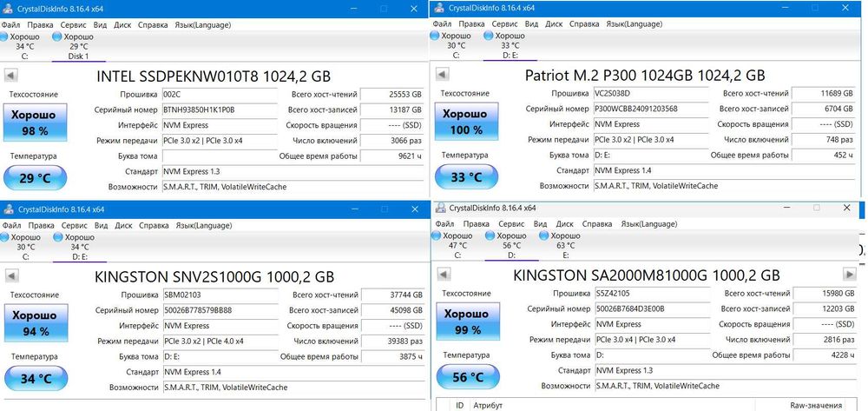Screen dimensions: 868x411
Task: Open Вид menu in KINGSTON SNV2S1000G window
Action: (x=101, y=225)
